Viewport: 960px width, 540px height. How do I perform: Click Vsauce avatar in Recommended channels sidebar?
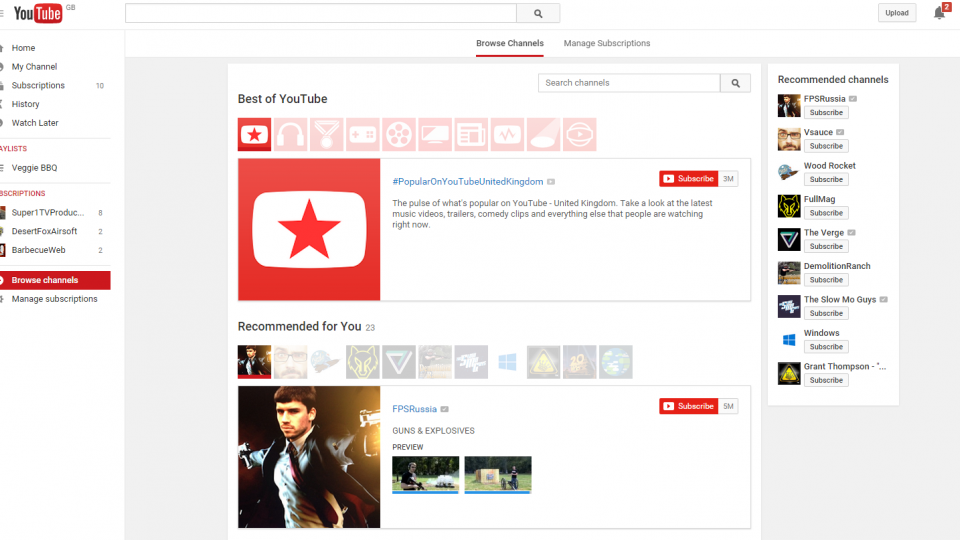(789, 139)
